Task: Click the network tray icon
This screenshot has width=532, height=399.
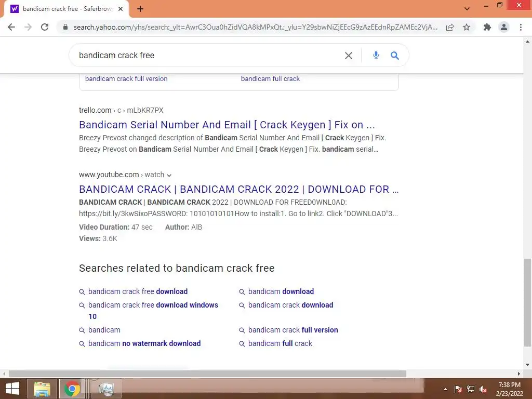Action: tap(471, 389)
